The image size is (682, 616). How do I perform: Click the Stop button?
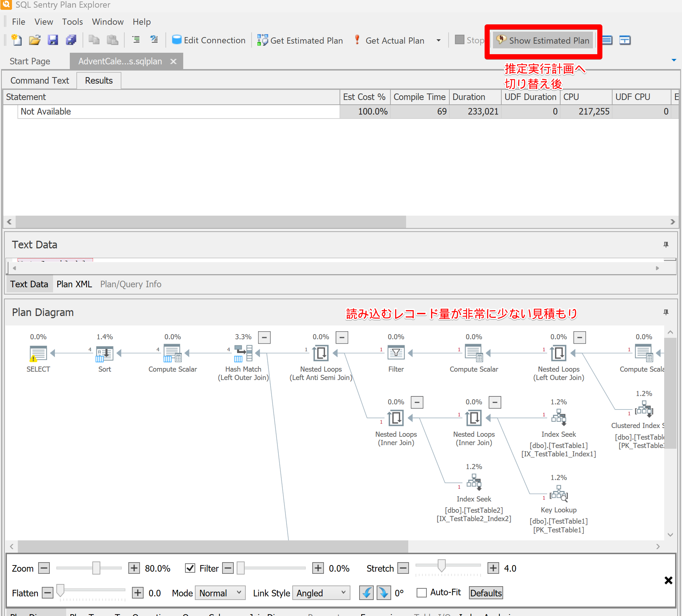click(x=470, y=40)
